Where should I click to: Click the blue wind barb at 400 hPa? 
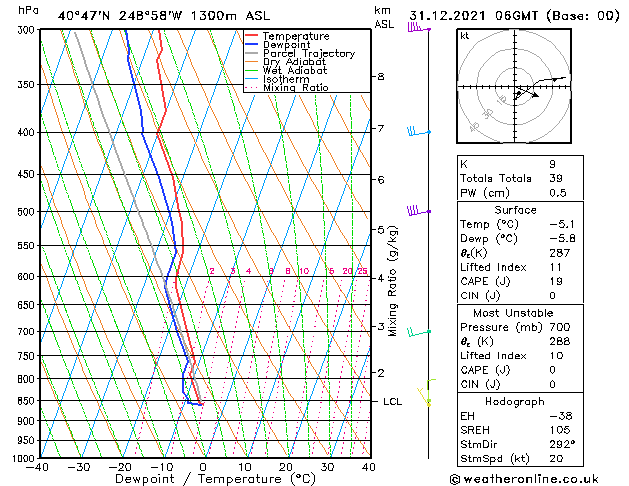(419, 131)
